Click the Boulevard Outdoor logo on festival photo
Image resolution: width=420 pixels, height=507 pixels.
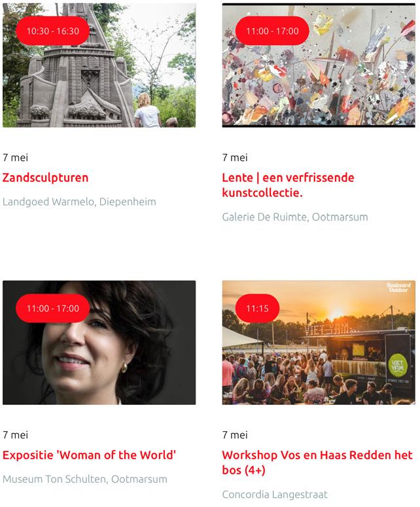(398, 287)
